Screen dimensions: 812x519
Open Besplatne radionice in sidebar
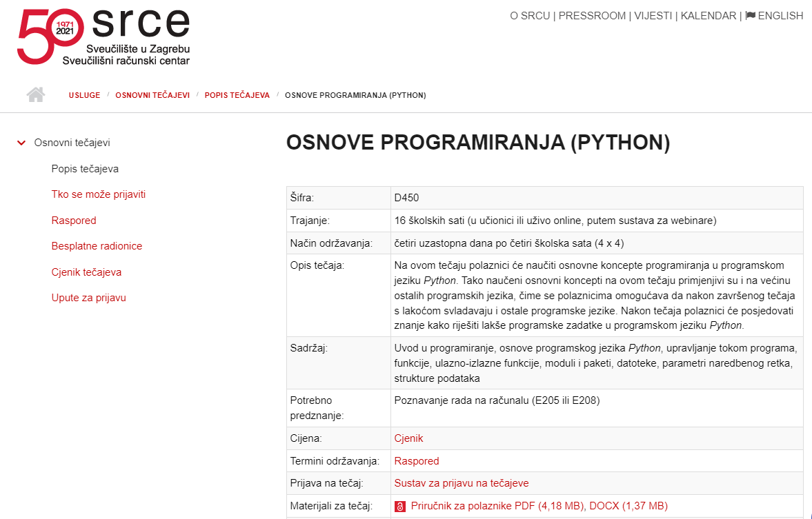click(x=97, y=246)
